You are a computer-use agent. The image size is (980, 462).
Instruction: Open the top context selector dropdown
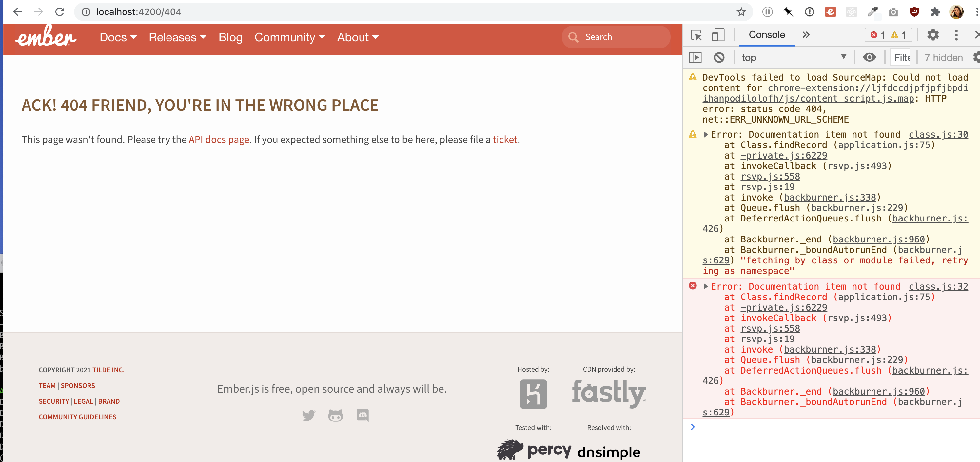pos(793,57)
